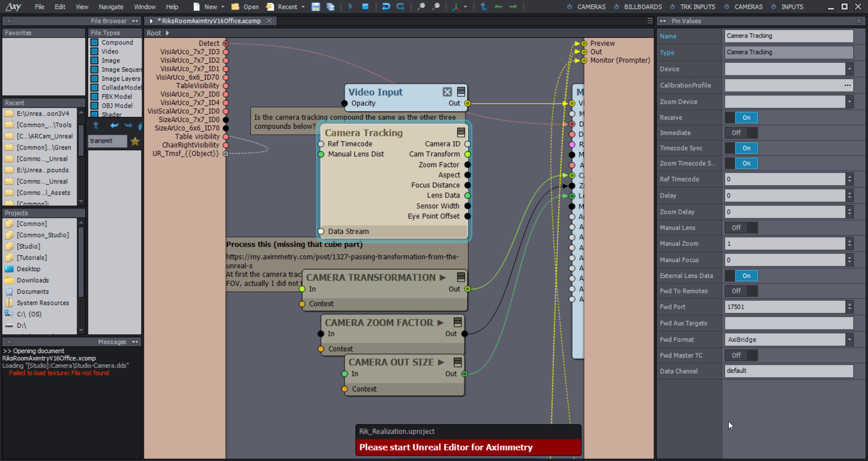The width and height of the screenshot is (868, 461).
Task: Click the Save document icon
Action: click(316, 7)
